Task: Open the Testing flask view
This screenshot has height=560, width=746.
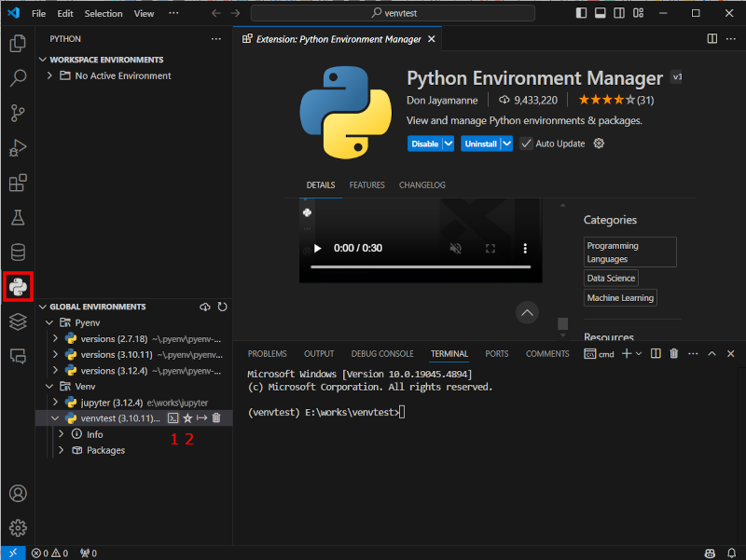Action: click(x=18, y=217)
